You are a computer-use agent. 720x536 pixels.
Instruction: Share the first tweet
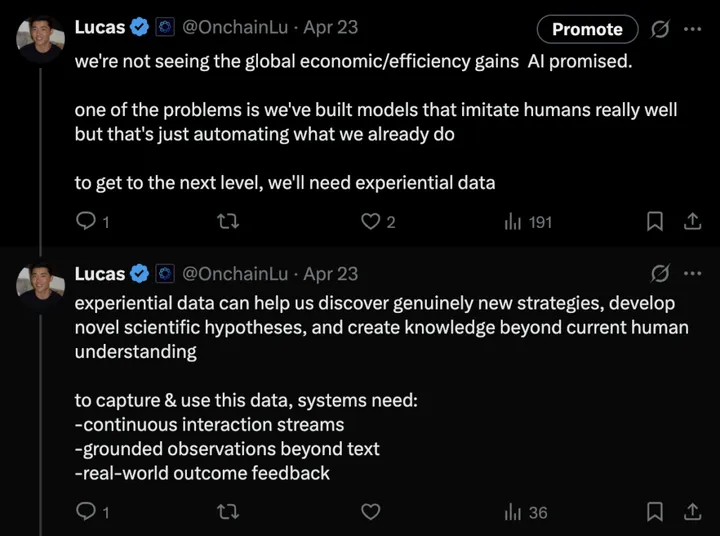click(691, 222)
